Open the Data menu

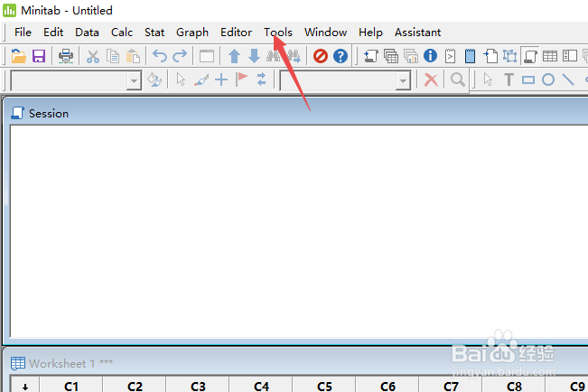(x=87, y=33)
